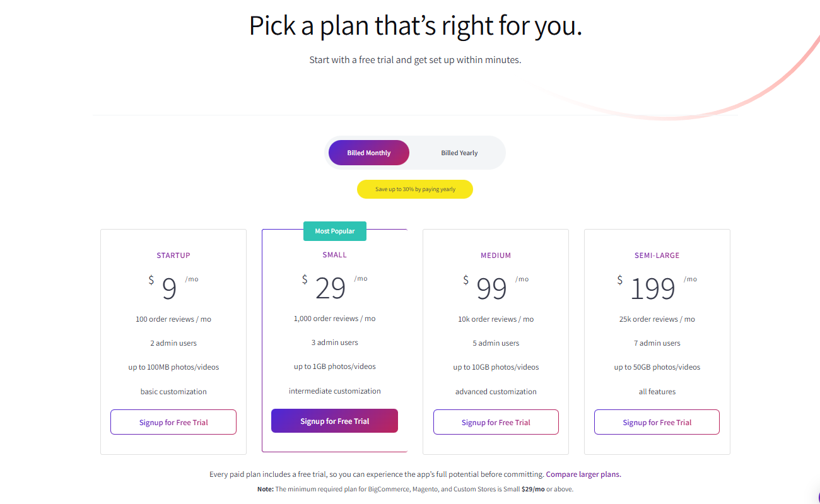Click the $9 Startup price
The height and width of the screenshot is (504, 820).
[168, 288]
